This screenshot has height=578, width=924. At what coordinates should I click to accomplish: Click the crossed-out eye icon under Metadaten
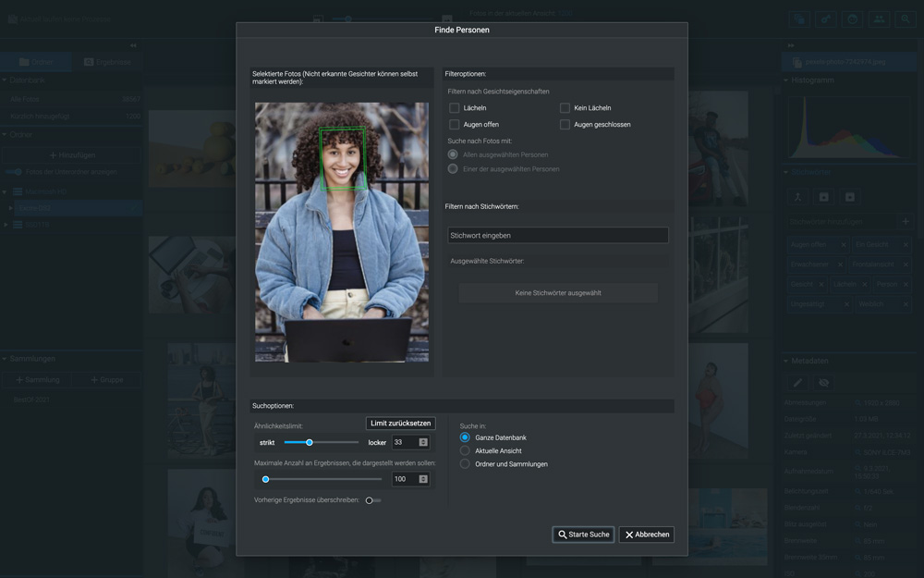click(x=824, y=383)
